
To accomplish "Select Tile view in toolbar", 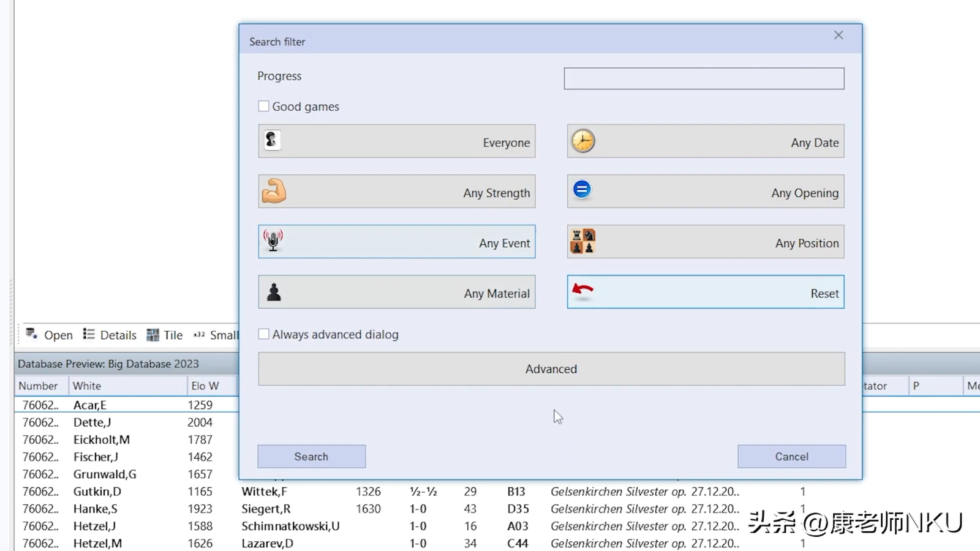I will [x=165, y=335].
